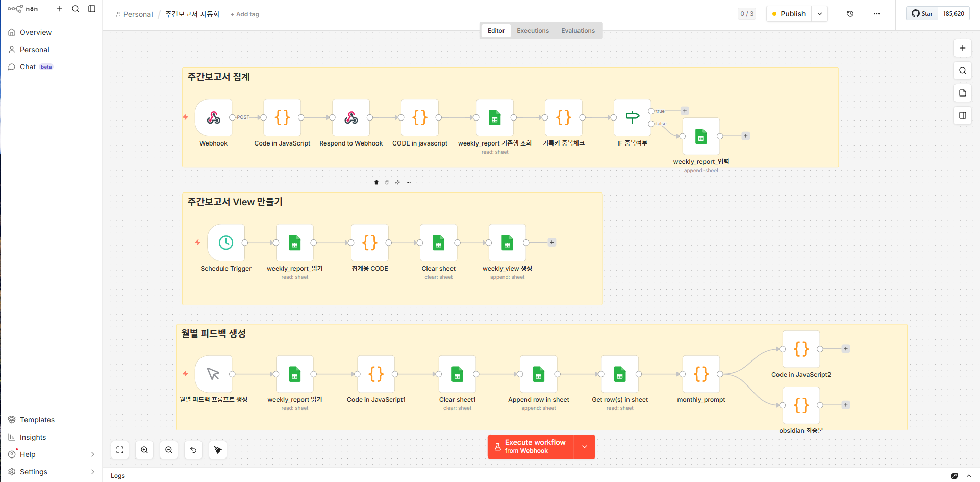Open Execute workflow trigger dropdown arrow
The width and height of the screenshot is (980, 482).
(x=585, y=447)
